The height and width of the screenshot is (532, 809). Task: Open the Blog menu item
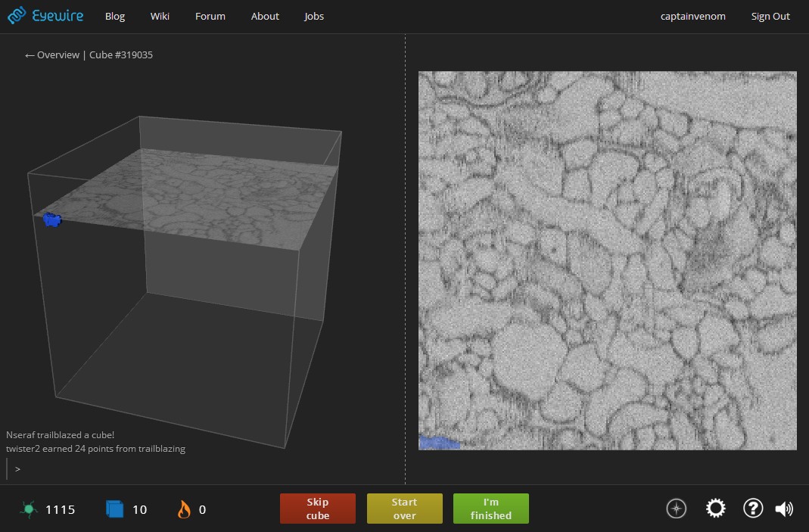tap(115, 16)
